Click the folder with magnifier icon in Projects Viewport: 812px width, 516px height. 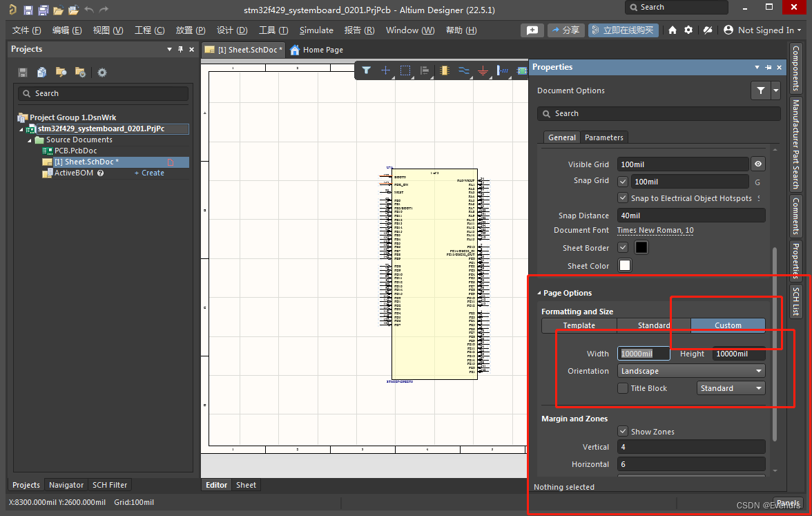[61, 73]
